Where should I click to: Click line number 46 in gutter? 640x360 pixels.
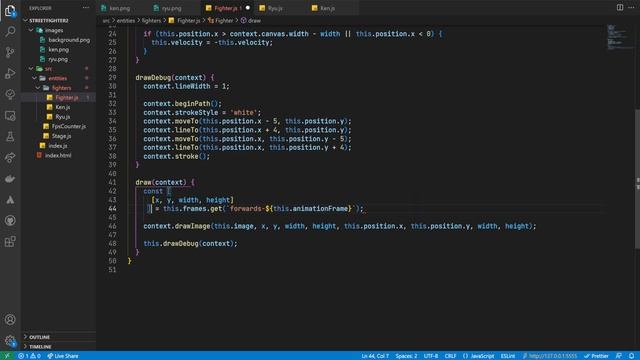click(112, 226)
